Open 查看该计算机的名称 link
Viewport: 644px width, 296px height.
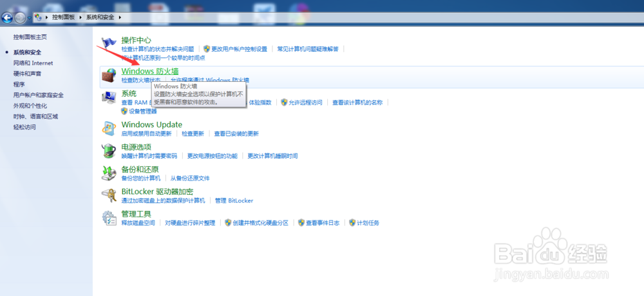coord(357,103)
